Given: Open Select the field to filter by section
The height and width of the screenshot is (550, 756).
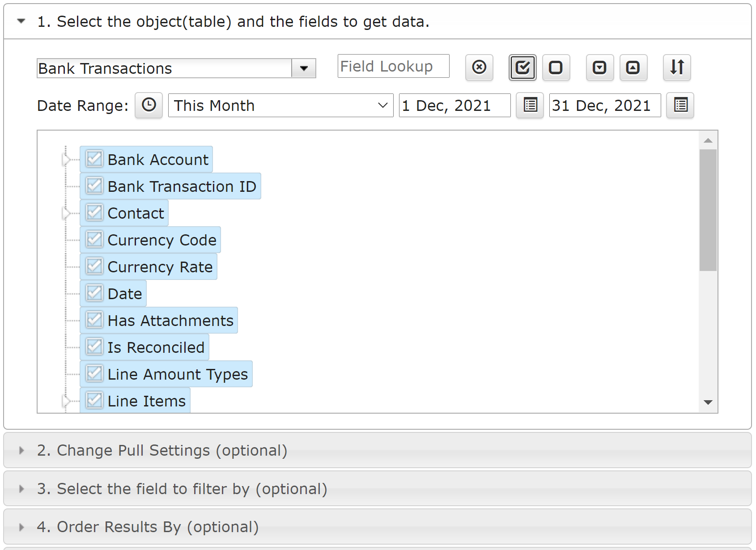Looking at the screenshot, I should (182, 489).
